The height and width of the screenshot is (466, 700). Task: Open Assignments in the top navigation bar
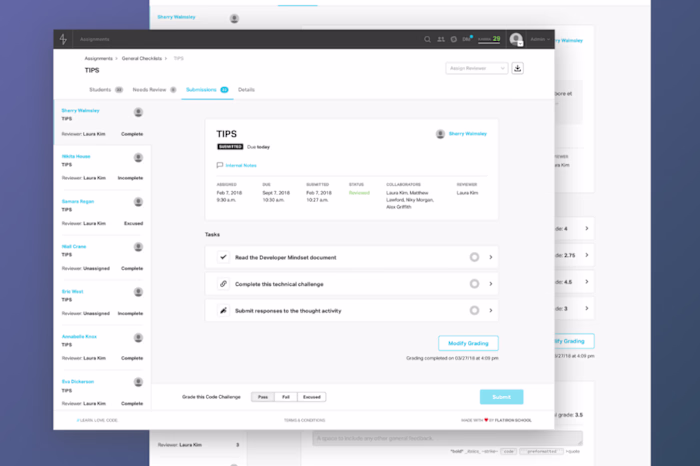[x=95, y=39]
